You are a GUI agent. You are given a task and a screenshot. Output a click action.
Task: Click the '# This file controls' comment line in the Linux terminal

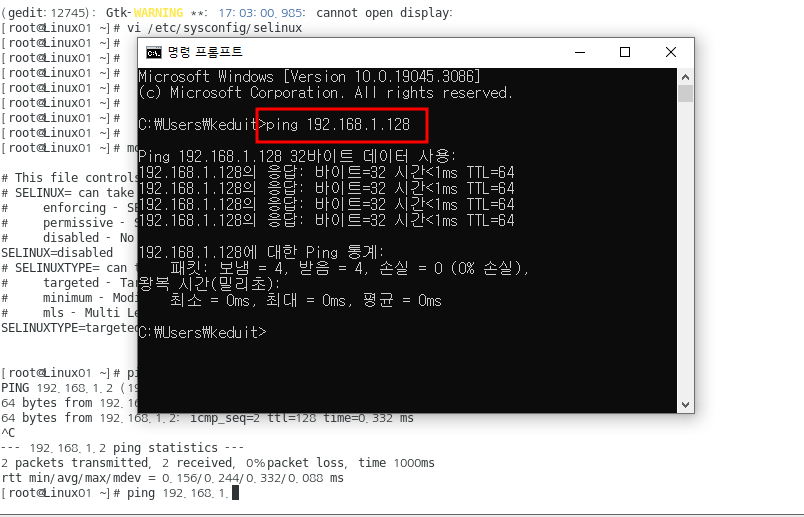(69, 178)
